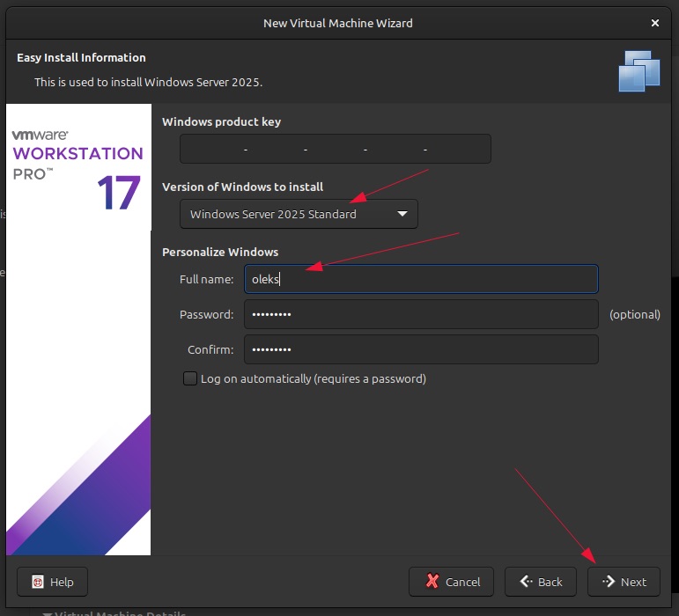Click the last product key segment
The width and height of the screenshot is (679, 616).
pyautogui.click(x=458, y=150)
